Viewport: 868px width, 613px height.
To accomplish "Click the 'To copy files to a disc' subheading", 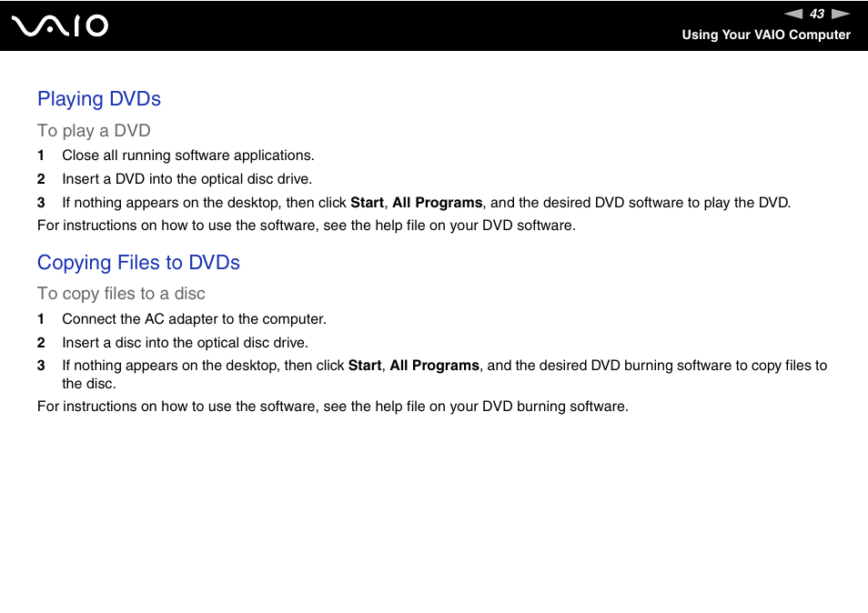I will pos(121,294).
